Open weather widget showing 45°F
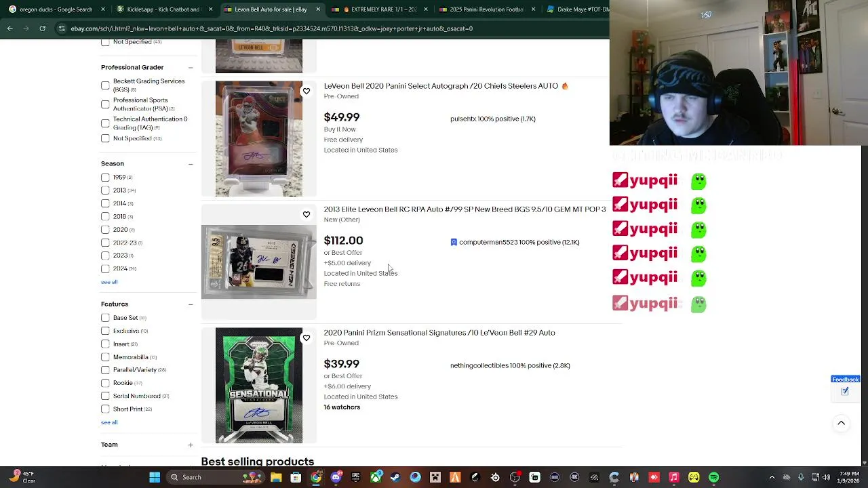868x488 pixels. pyautogui.click(x=22, y=477)
